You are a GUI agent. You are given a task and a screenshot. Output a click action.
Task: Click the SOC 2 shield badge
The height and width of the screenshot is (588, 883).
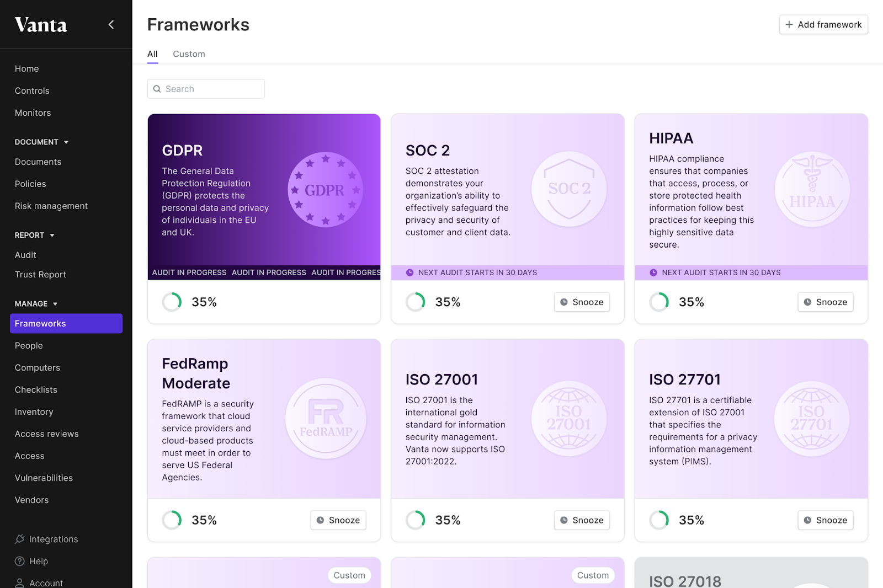pos(569,189)
